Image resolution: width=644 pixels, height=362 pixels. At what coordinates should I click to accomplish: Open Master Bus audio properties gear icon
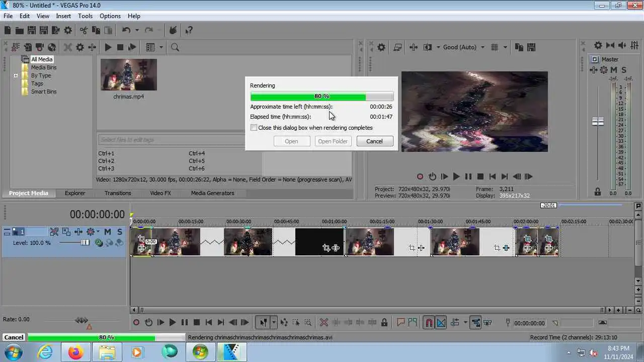pos(598,45)
